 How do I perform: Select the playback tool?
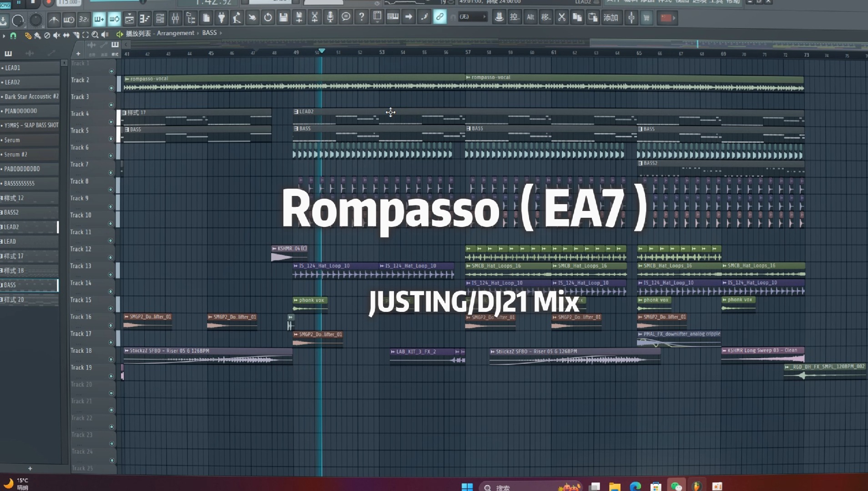(105, 35)
